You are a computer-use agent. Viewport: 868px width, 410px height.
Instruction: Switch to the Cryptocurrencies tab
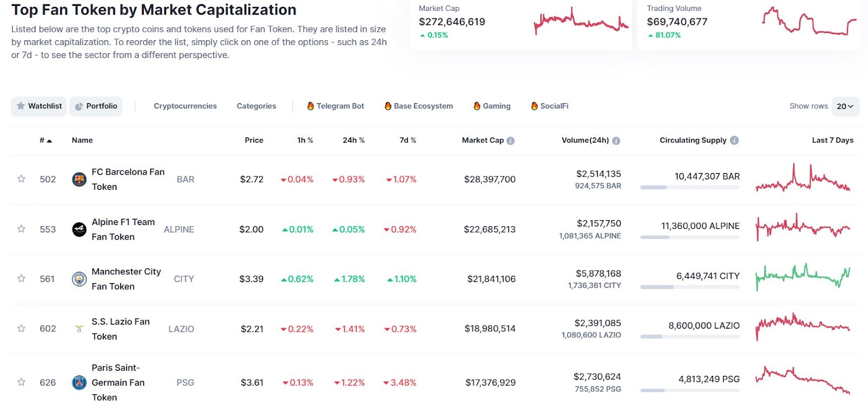[185, 106]
